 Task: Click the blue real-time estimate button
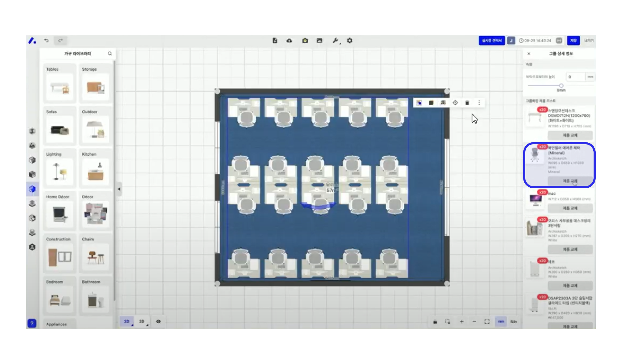(x=492, y=41)
